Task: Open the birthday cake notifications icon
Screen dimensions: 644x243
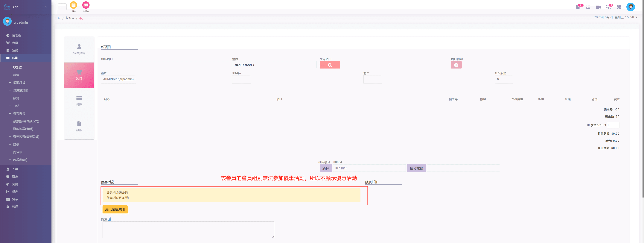Action: coord(578,7)
